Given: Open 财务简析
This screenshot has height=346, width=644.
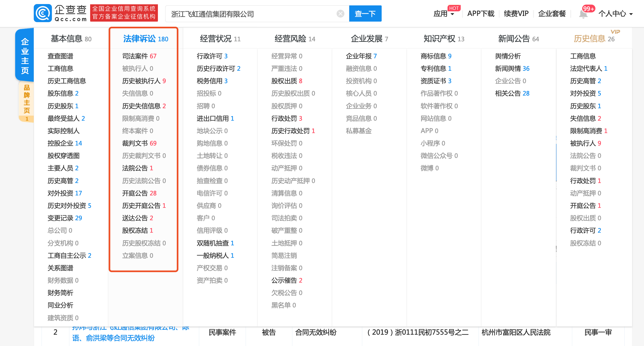Looking at the screenshot, I should (x=60, y=293).
